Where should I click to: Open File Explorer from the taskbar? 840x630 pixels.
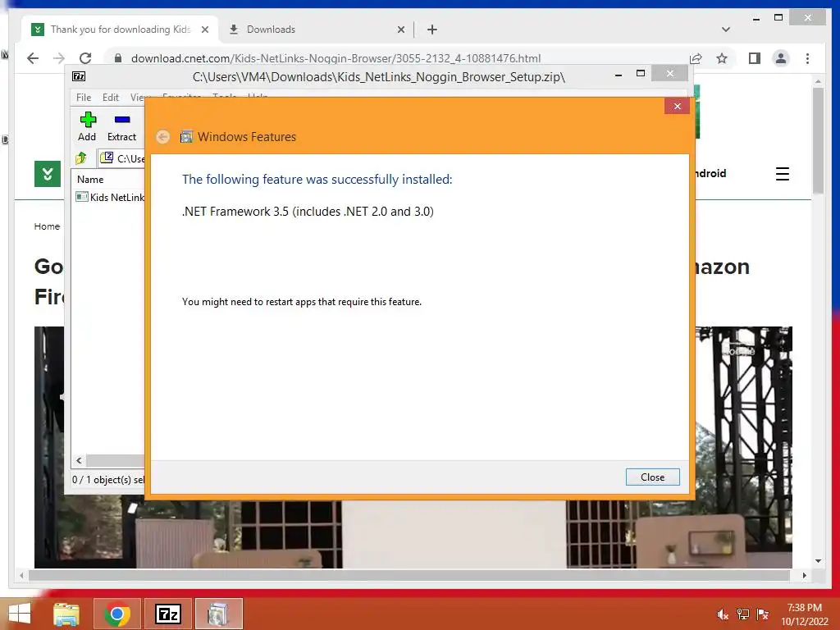pyautogui.click(x=66, y=614)
